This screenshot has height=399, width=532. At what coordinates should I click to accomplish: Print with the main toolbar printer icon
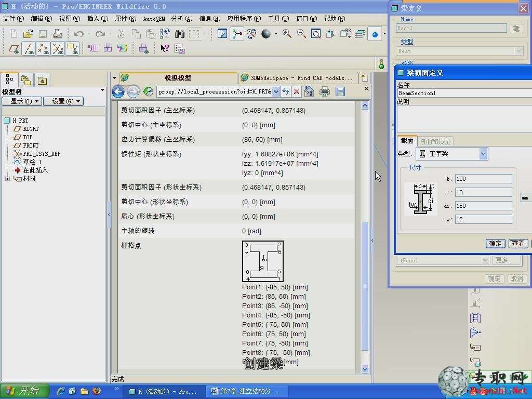(x=57, y=34)
